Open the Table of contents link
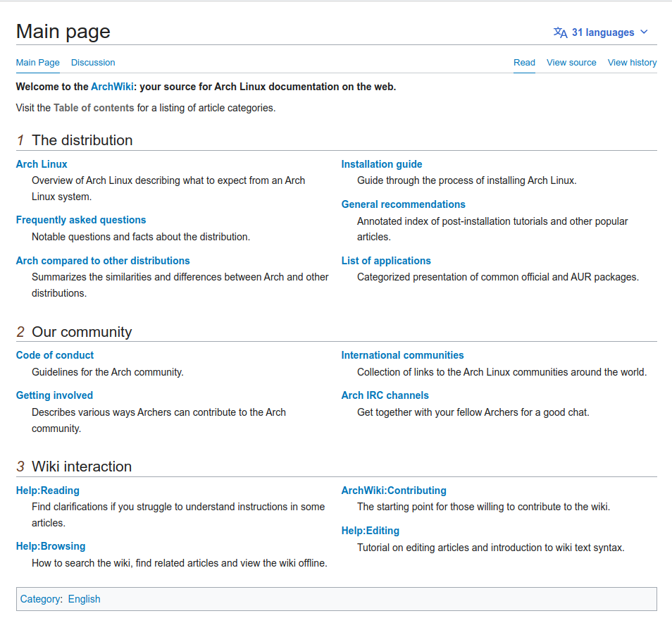The height and width of the screenshot is (623, 672). tap(94, 108)
